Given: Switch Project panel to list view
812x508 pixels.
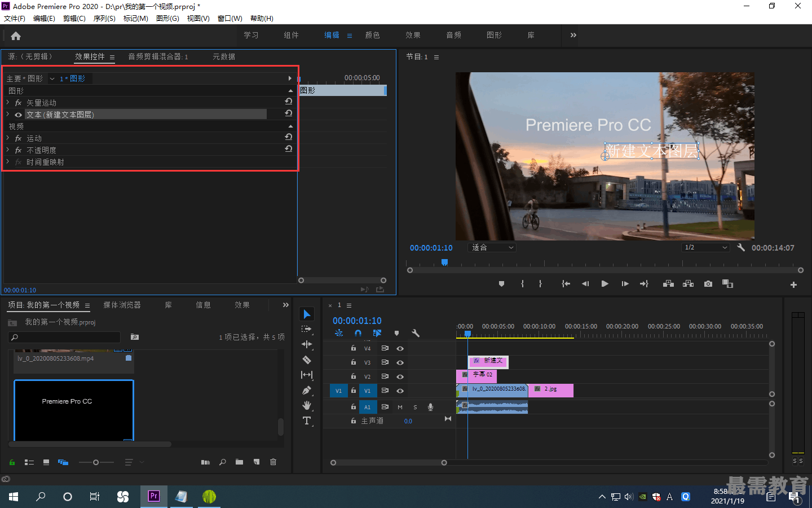Looking at the screenshot, I should pos(29,462).
